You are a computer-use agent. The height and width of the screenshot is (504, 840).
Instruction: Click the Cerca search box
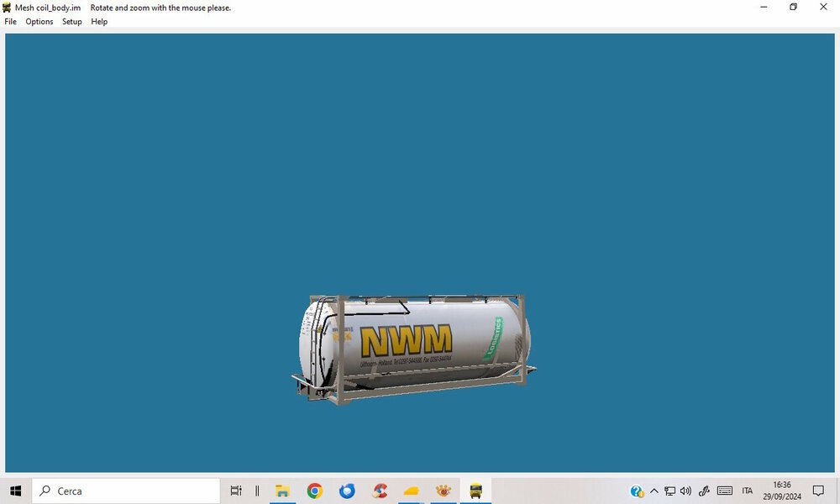(126, 491)
